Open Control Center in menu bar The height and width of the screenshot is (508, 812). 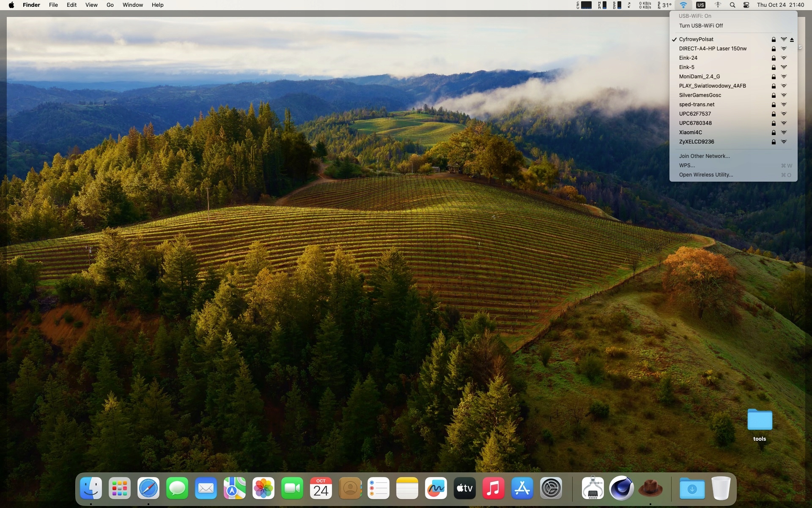pos(746,5)
